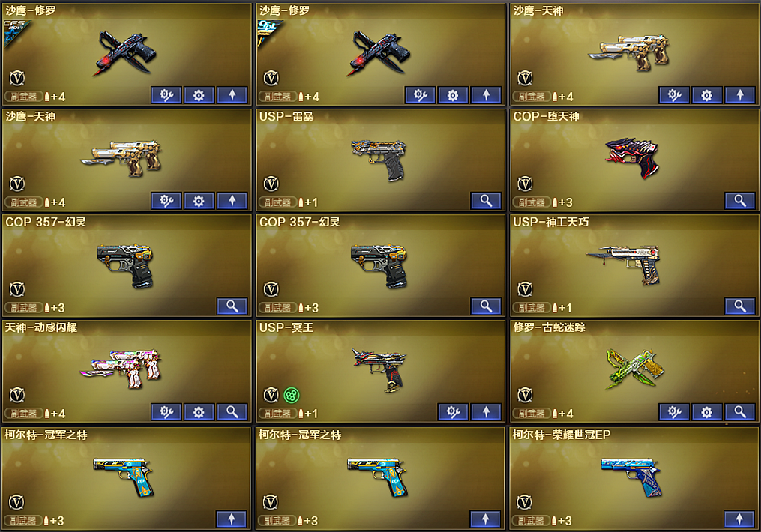Upgrade 柯尔特-荣耀世冠EP with arrow button
Image resolution: width=761 pixels, height=532 pixels.
pos(739,519)
